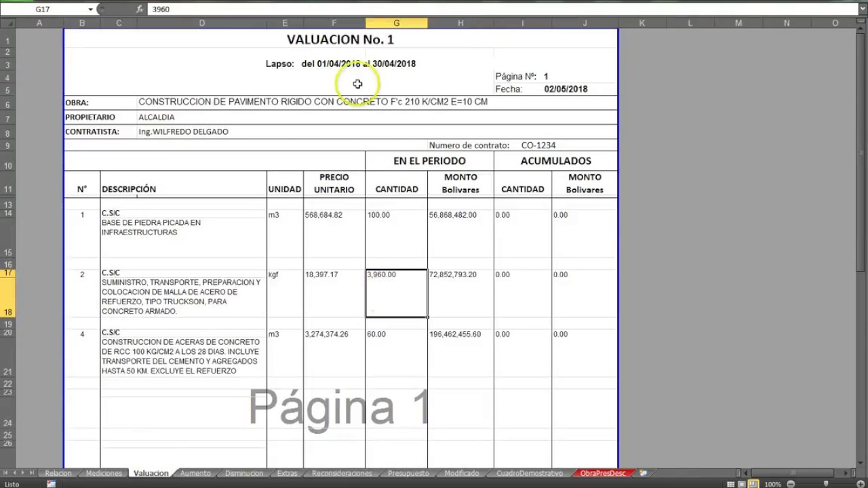The image size is (868, 488).
Task: Switch to the Extras sheet tab
Action: click(288, 473)
